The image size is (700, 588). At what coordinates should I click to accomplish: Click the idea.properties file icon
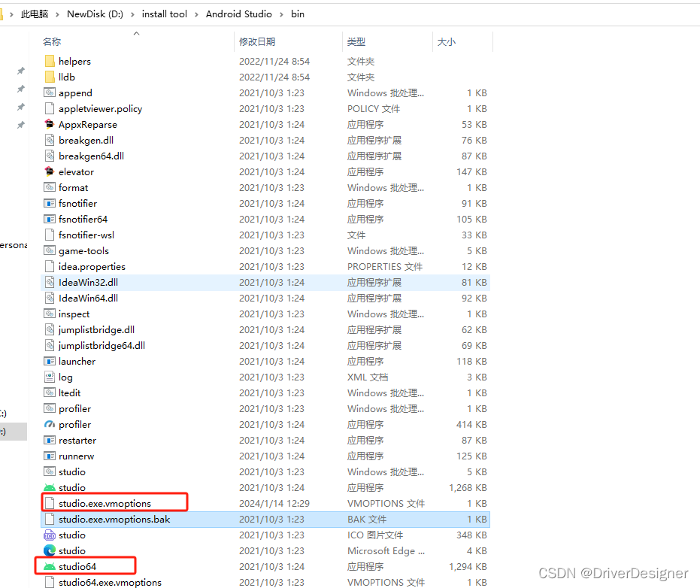pos(50,266)
